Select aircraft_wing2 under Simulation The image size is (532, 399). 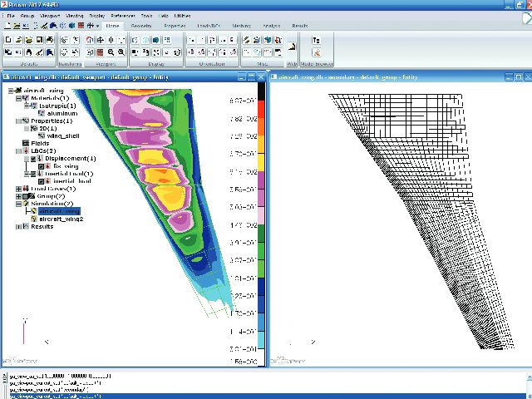point(61,219)
